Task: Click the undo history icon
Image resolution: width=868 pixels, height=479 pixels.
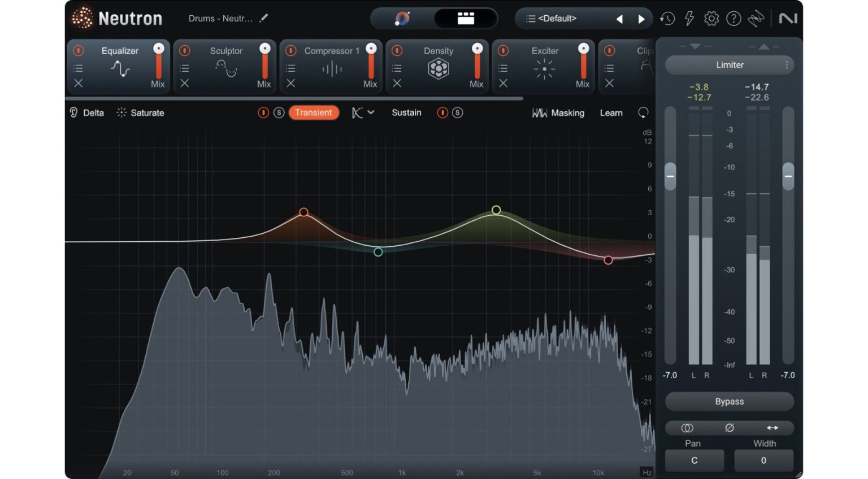Action: coord(667,18)
